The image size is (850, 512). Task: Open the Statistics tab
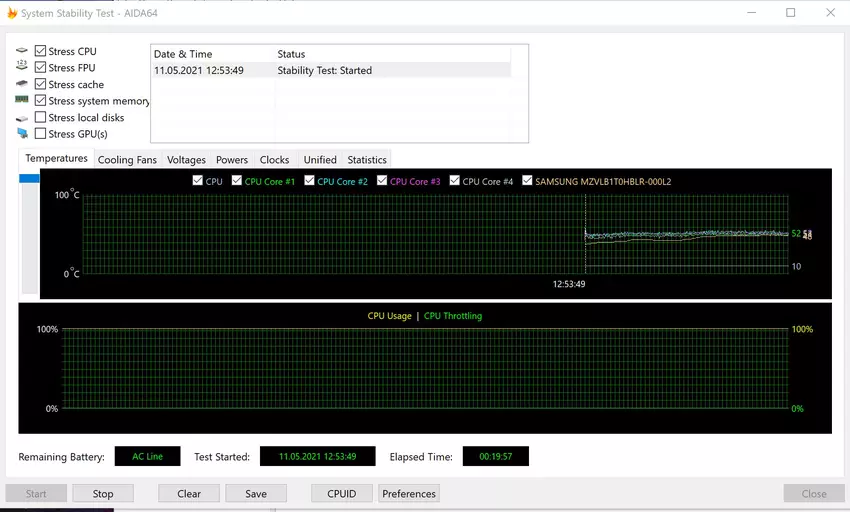tap(366, 160)
